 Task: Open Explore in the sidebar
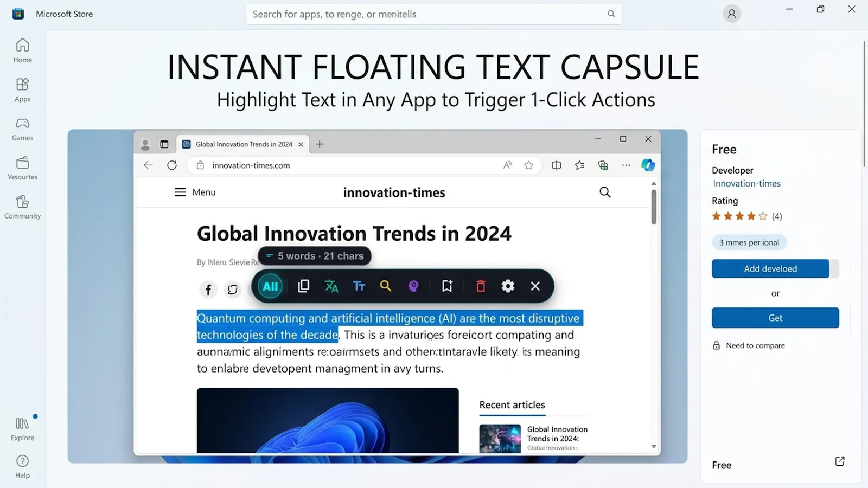(x=23, y=429)
